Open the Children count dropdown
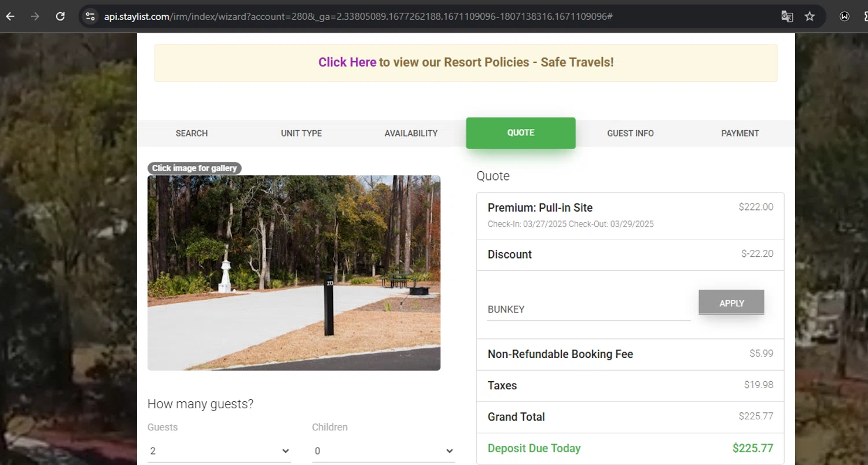This screenshot has height=465, width=868. 384,451
